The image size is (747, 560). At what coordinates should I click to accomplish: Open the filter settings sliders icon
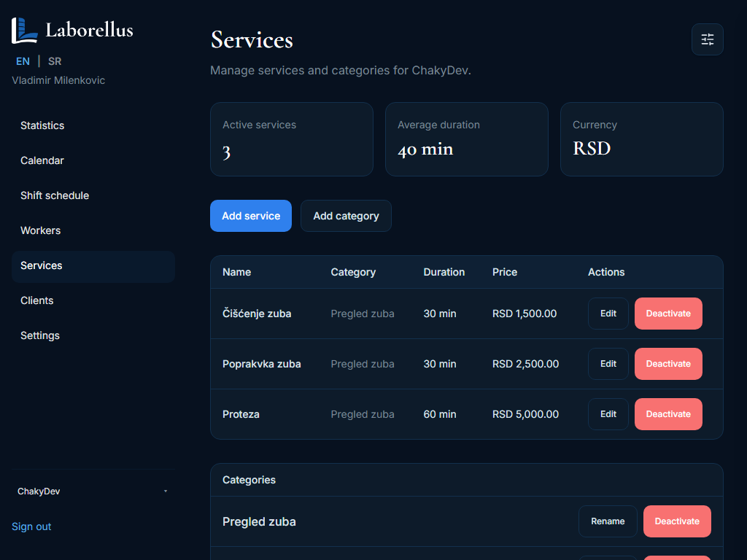pyautogui.click(x=708, y=39)
